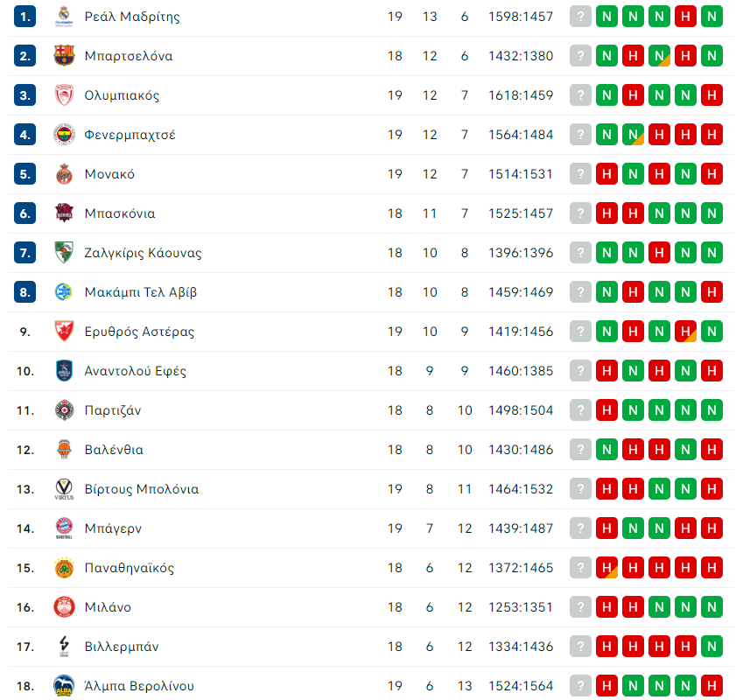Click the Barcelona club crest icon
The image size is (743, 700).
[64, 56]
